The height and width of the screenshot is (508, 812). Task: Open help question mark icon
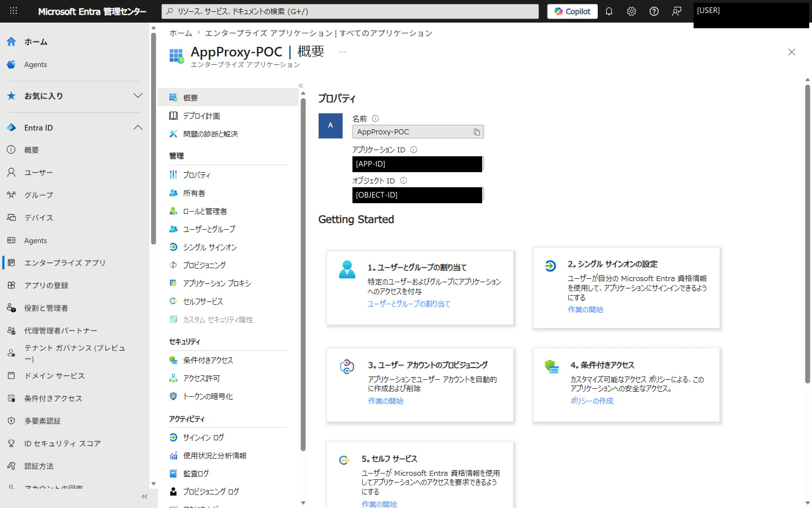coord(654,11)
